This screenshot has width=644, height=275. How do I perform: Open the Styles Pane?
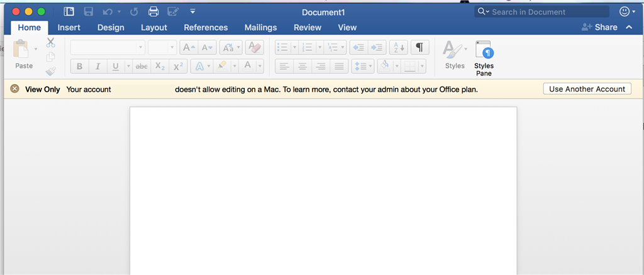click(x=484, y=58)
